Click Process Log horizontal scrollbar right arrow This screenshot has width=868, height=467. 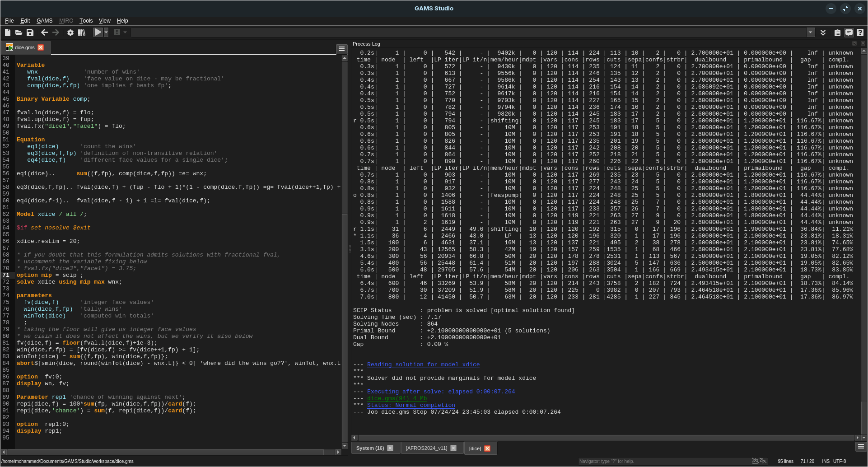coord(857,438)
